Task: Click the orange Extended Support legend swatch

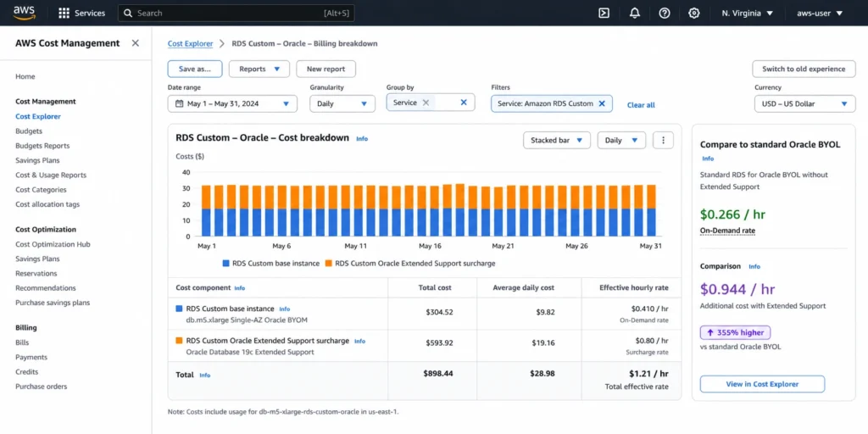Action: (328, 264)
